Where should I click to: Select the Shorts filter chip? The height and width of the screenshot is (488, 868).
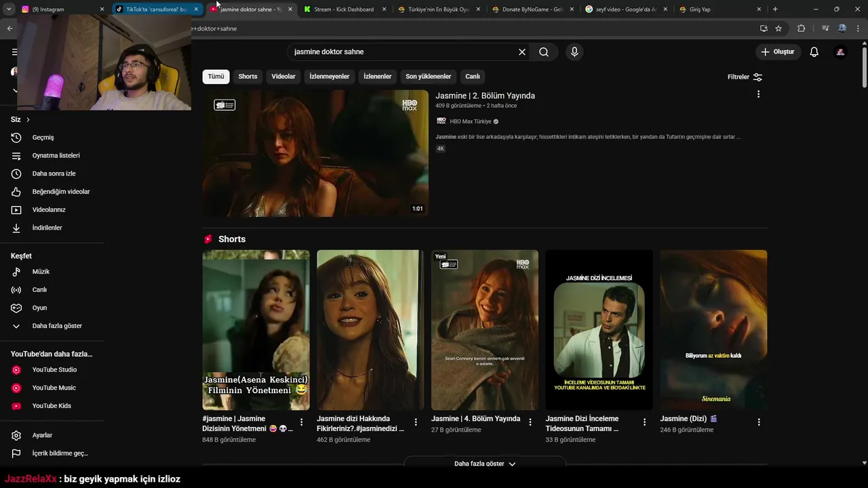248,77
